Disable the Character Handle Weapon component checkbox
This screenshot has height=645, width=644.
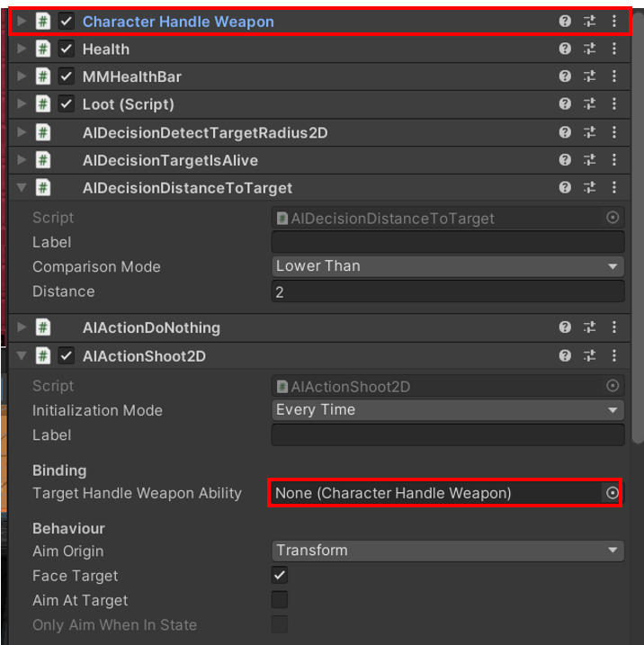(67, 21)
